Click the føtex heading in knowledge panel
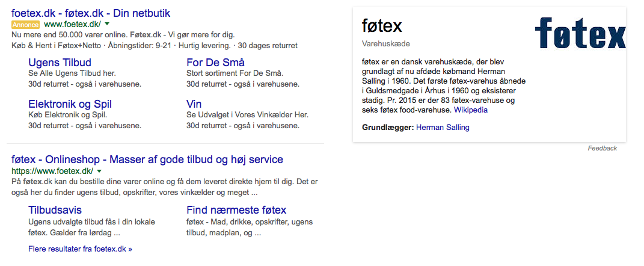 click(x=382, y=25)
